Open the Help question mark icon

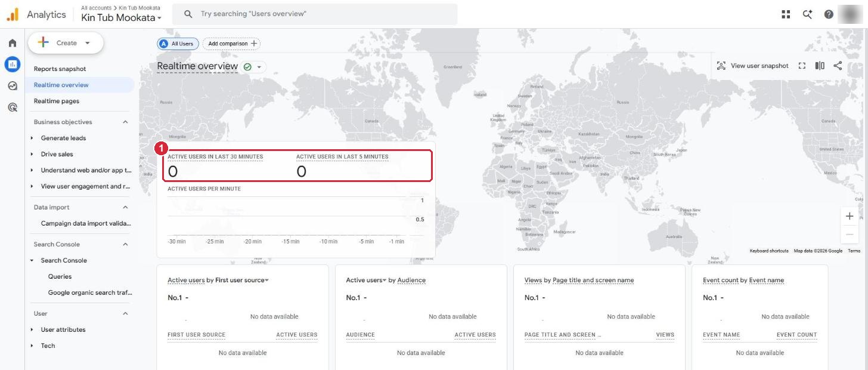pos(829,14)
